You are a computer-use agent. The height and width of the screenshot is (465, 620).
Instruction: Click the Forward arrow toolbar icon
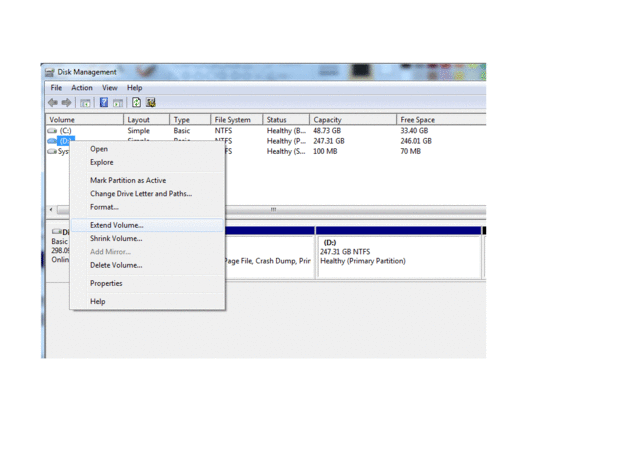click(x=66, y=103)
